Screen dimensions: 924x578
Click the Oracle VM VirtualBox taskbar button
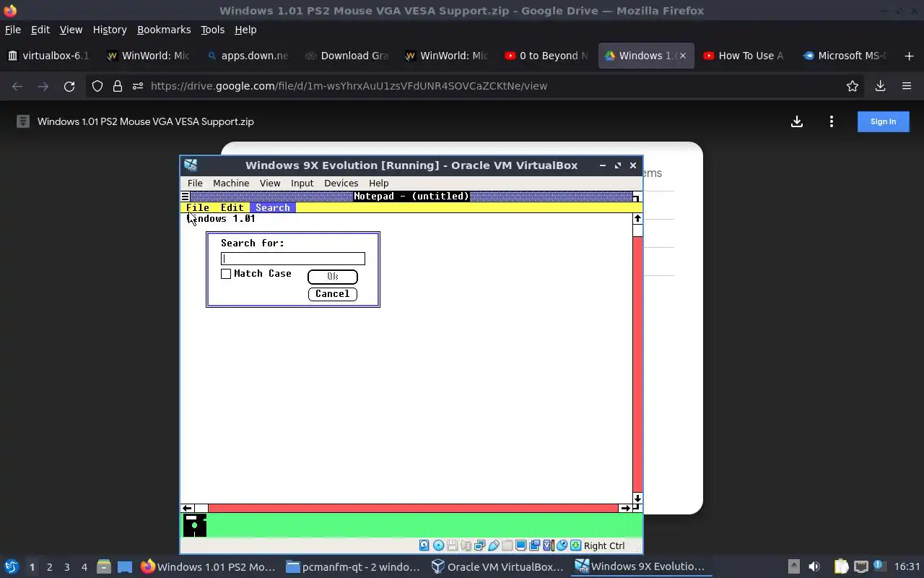(497, 566)
